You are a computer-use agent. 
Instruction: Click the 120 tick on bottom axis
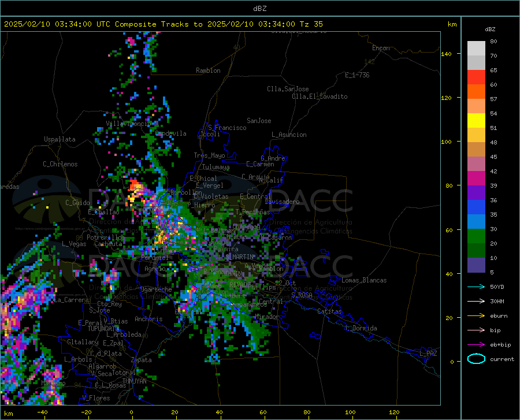(394, 412)
